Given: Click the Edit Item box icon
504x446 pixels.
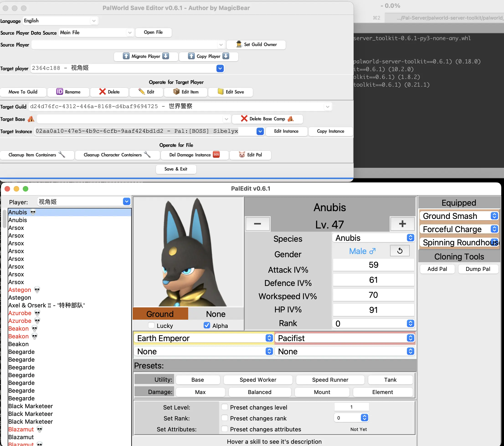Looking at the screenshot, I should [x=176, y=92].
